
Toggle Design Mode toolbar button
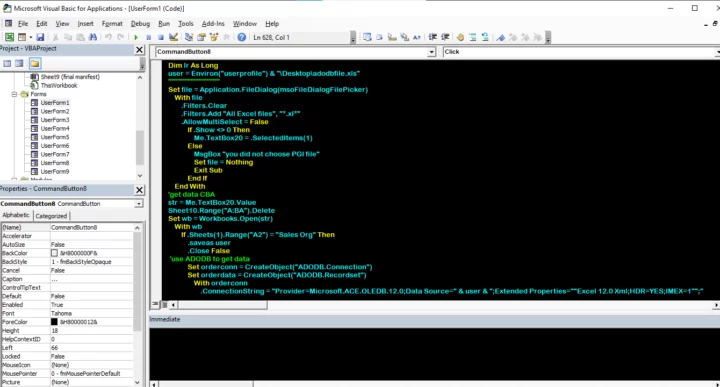[173, 37]
